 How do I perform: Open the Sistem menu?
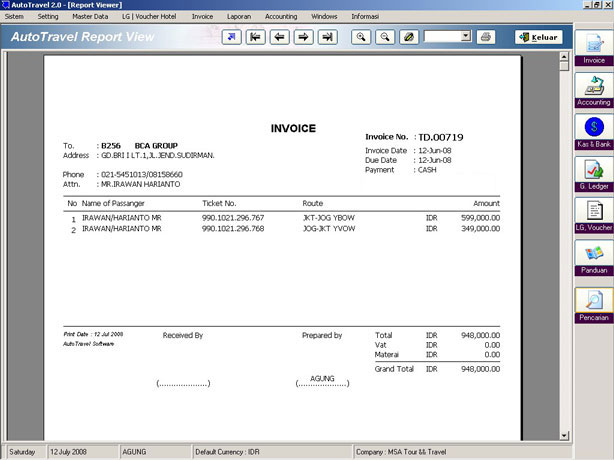[x=14, y=16]
